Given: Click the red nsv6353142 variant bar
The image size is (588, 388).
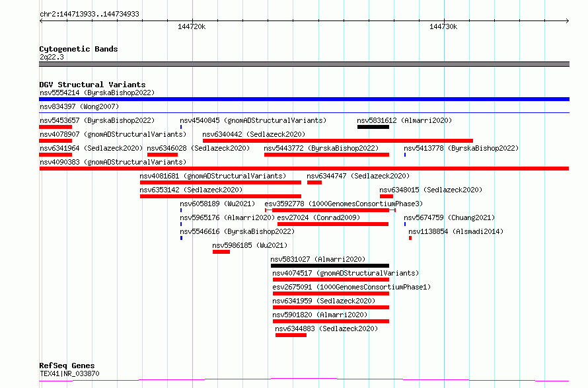Looking at the screenshot, I should click(x=221, y=196).
